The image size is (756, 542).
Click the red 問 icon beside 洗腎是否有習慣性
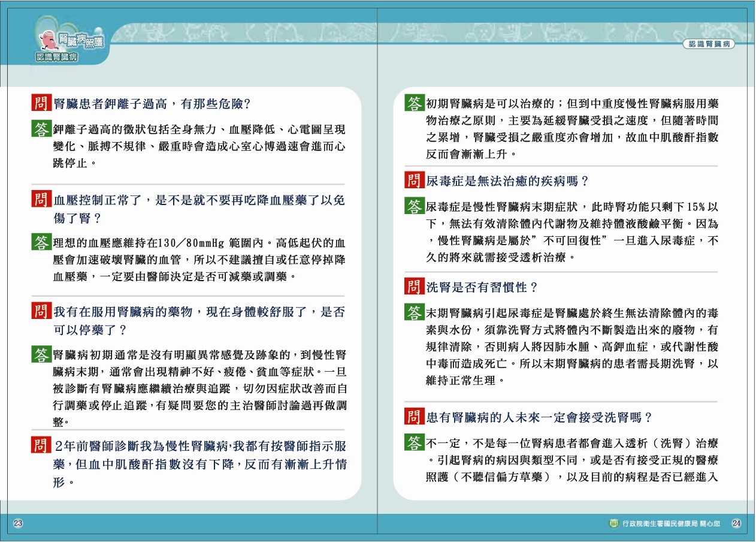pyautogui.click(x=415, y=287)
